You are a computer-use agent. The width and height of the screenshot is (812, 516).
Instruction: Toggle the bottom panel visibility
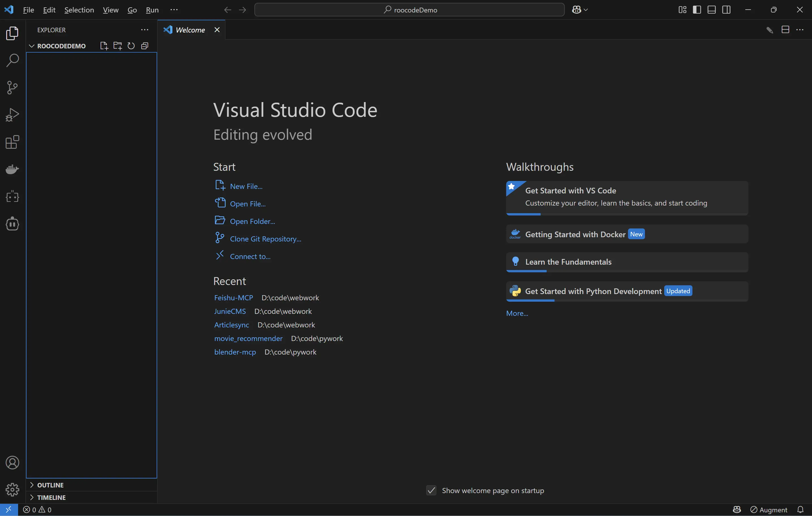coord(711,10)
